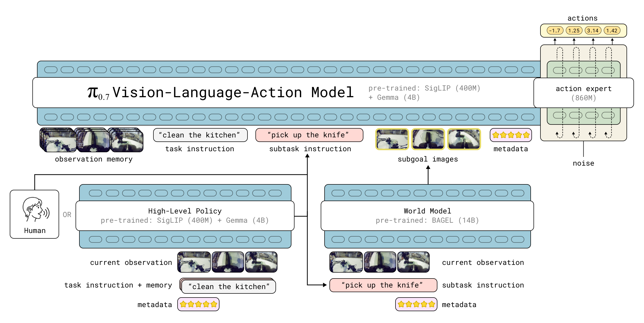
Task: Click "pick up the knife" box feeding World Model
Action: point(383,285)
